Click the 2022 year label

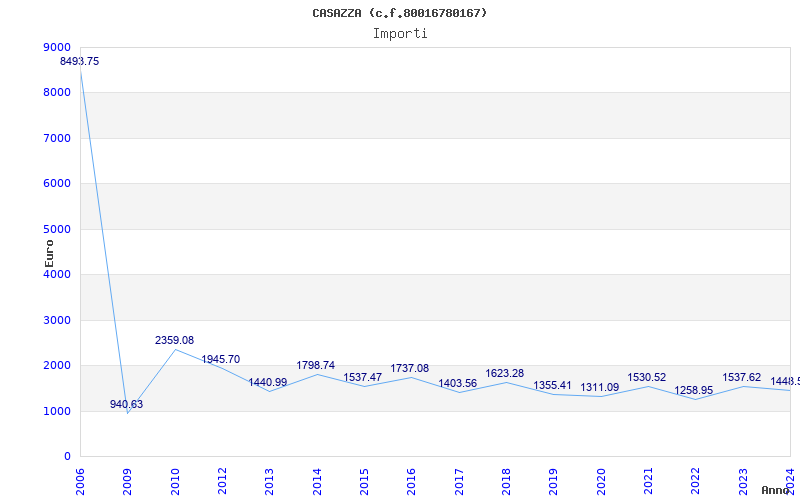696,482
